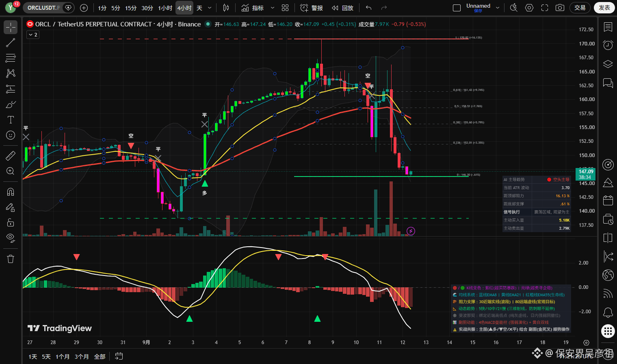This screenshot has width=617, height=364.
Task: Open the calendar panel in right sidebar
Action: [608, 200]
